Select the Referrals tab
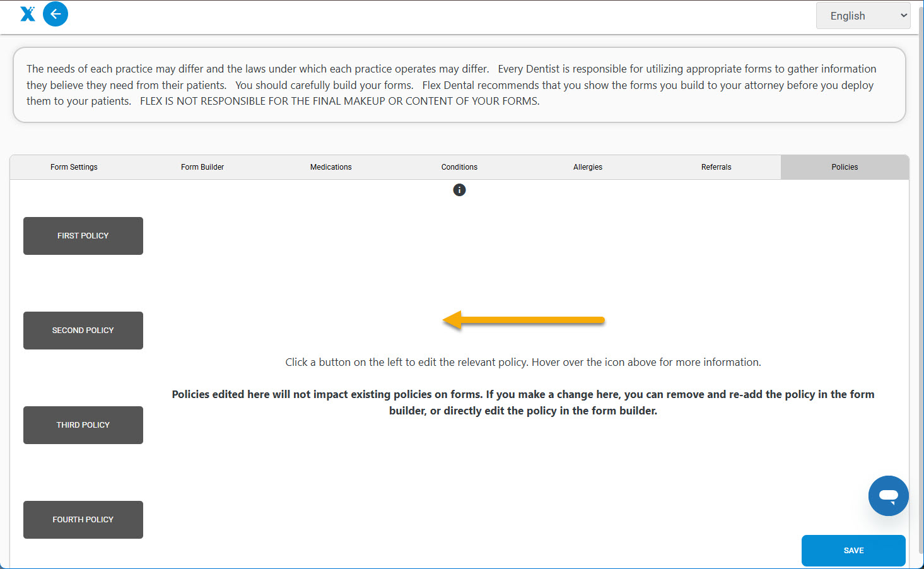Image resolution: width=924 pixels, height=569 pixels. 716,167
